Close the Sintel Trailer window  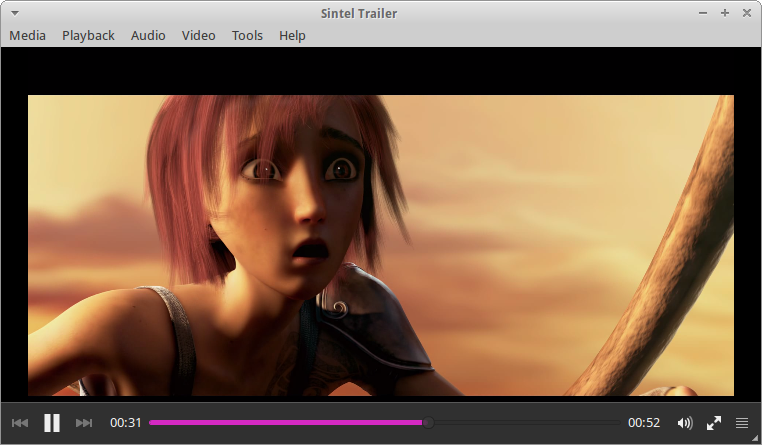(746, 13)
